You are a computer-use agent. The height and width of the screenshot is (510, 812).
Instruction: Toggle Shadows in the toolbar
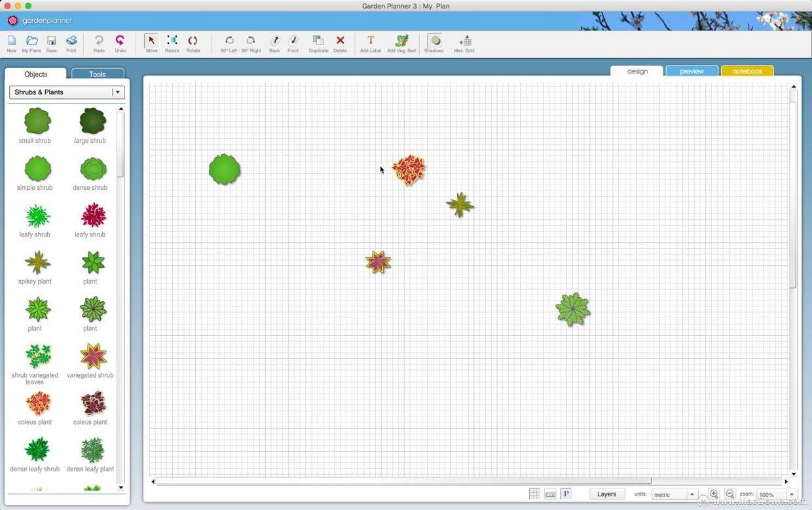[434, 43]
